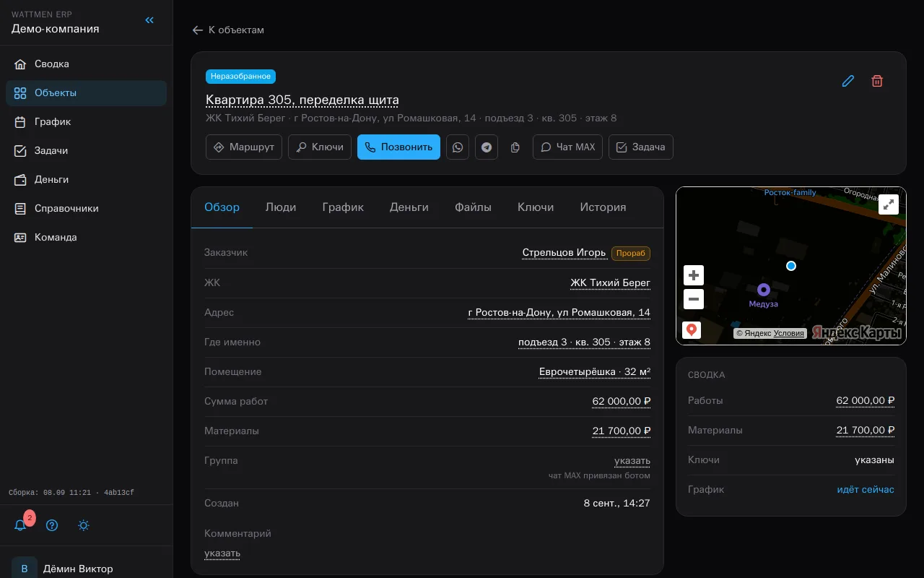The image size is (924, 578).
Task: Click the blue object dot on the map
Action: (x=791, y=266)
